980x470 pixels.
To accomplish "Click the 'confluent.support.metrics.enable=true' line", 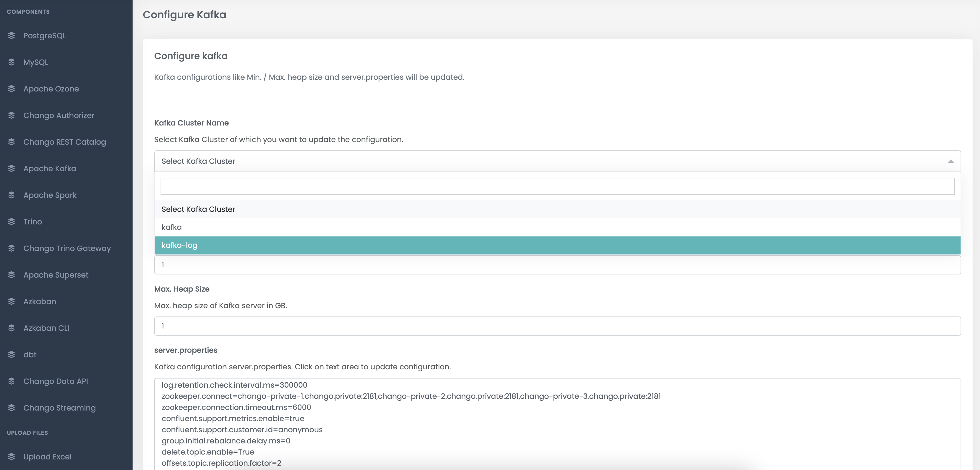I will click(x=233, y=418).
